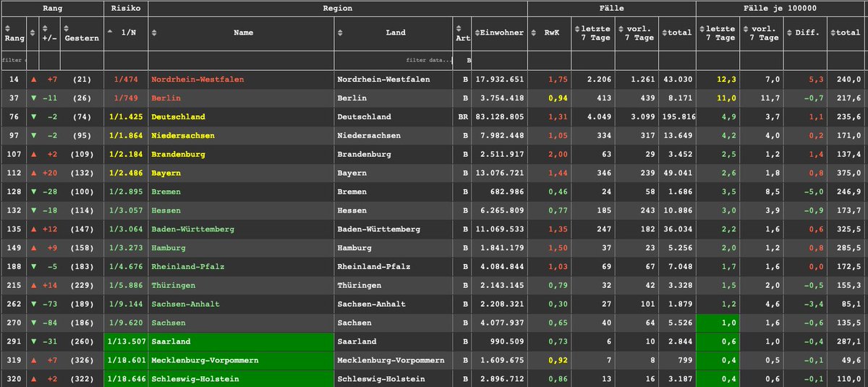Click Sachsen in the Land column
868x387 pixels.
coord(354,323)
